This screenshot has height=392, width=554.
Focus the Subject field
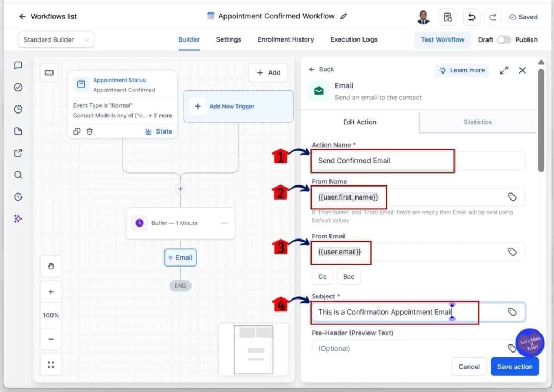(x=418, y=312)
